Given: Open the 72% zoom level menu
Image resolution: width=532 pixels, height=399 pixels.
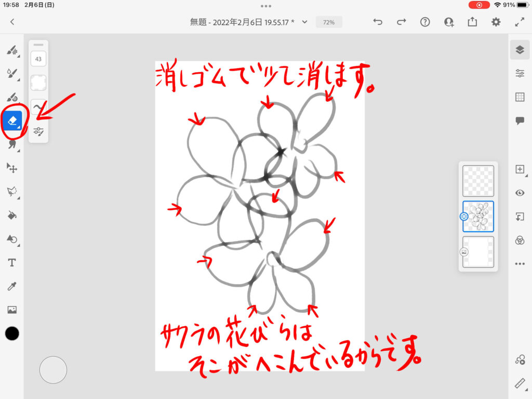Looking at the screenshot, I should 328,22.
